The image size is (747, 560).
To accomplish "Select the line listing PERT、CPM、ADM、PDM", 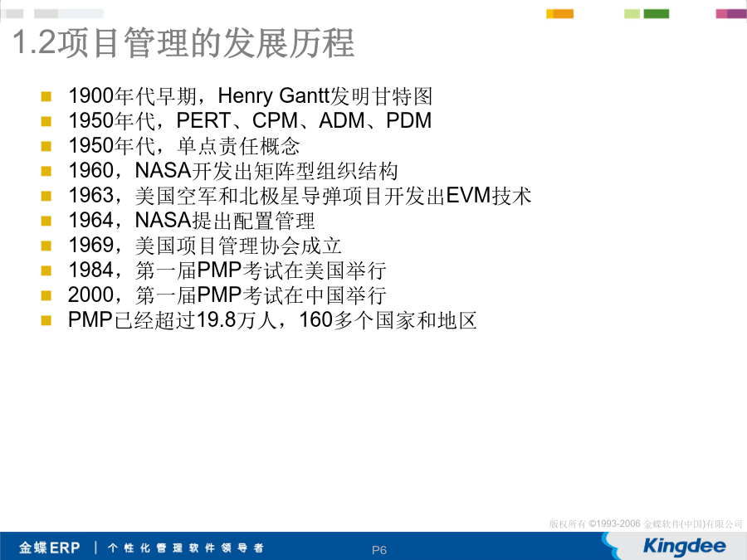I will [250, 121].
